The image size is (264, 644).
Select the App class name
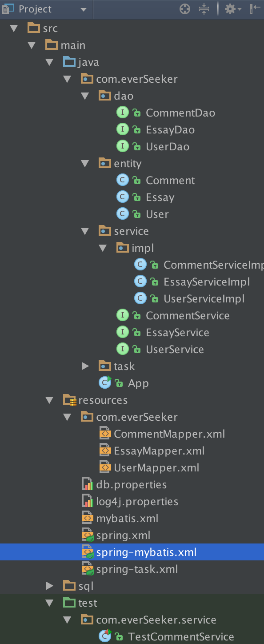pos(138,383)
